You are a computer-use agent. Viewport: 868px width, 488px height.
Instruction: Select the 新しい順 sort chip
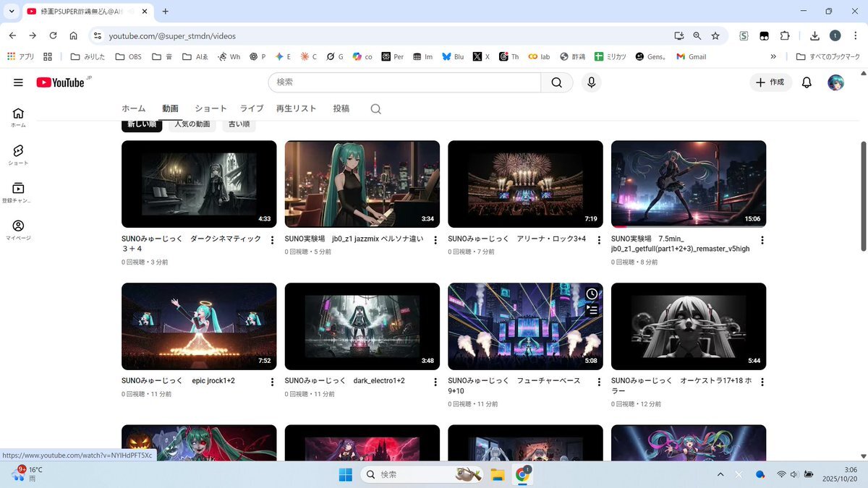click(x=142, y=124)
